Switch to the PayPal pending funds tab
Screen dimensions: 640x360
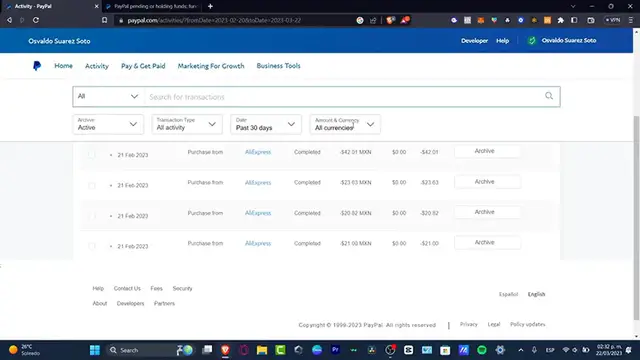152,6
